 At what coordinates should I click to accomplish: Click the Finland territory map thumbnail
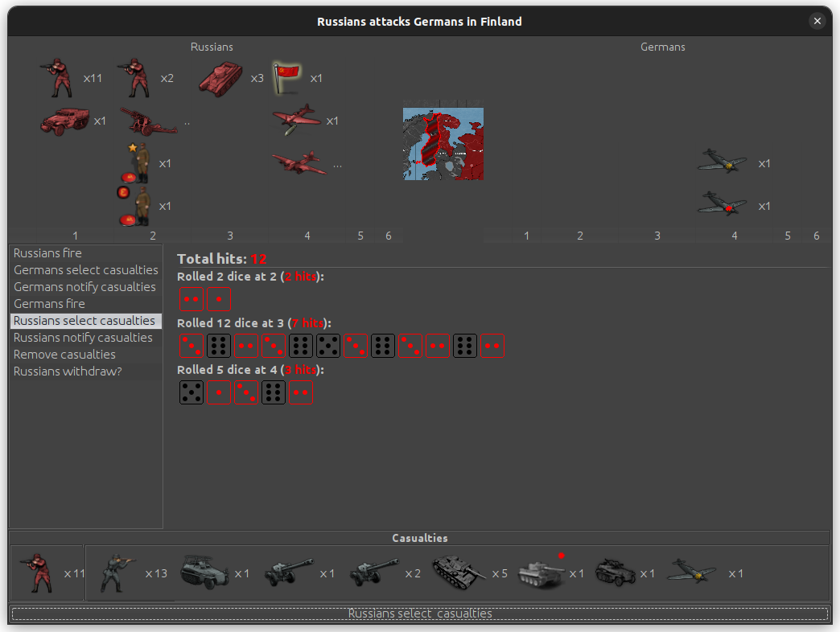click(443, 143)
